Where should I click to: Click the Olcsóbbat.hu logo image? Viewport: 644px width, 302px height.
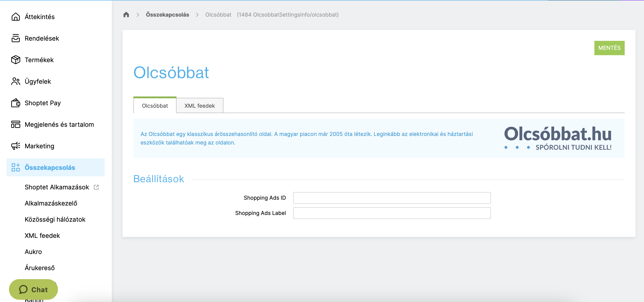558,138
